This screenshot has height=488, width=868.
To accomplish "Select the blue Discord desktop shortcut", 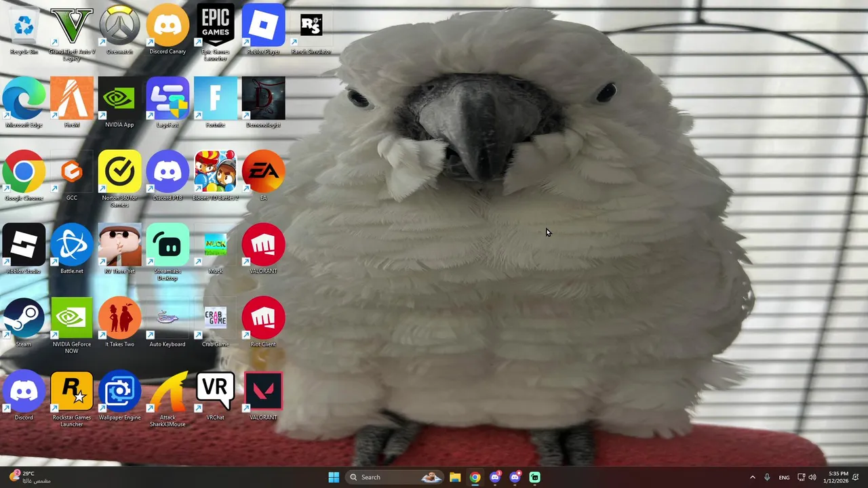I will click(24, 396).
